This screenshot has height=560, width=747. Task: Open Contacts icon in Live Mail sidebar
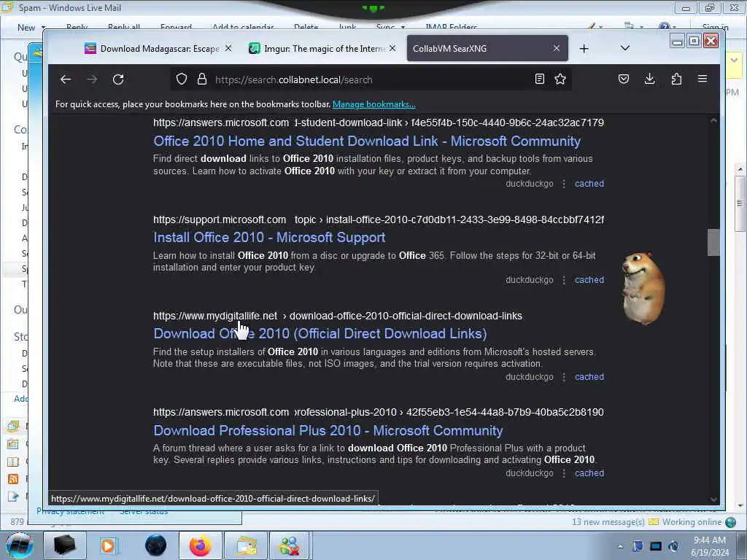point(13,462)
